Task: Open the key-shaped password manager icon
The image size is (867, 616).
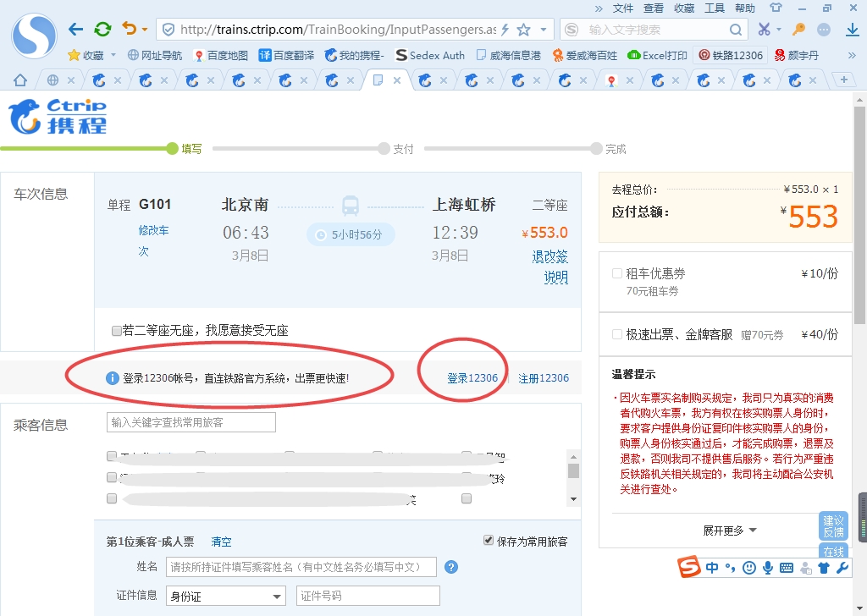Action: pyautogui.click(x=798, y=30)
